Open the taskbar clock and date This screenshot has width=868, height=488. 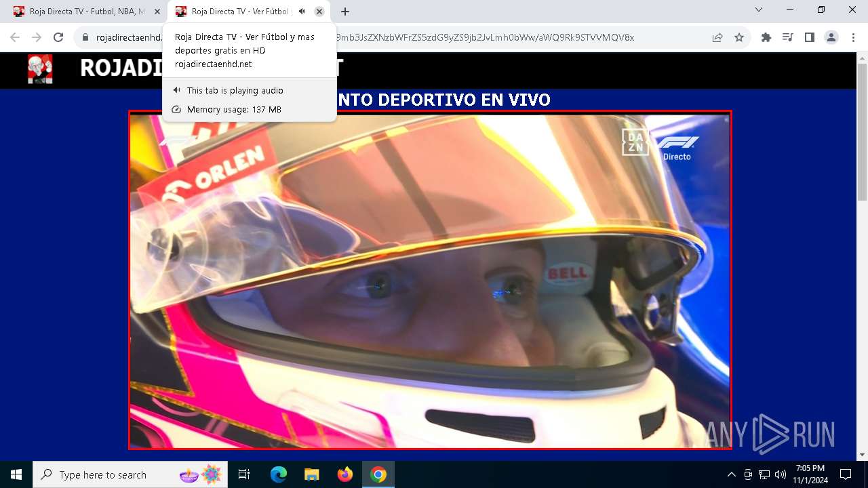coord(810,474)
